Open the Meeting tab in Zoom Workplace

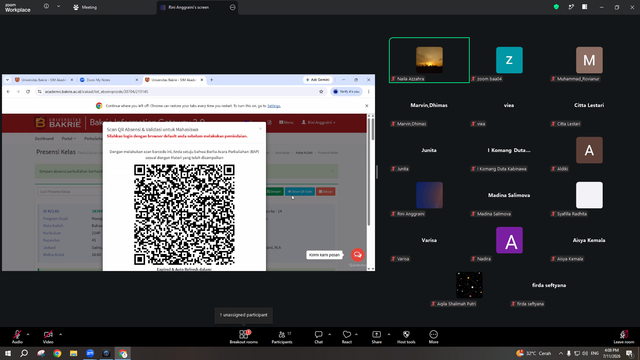point(85,7)
